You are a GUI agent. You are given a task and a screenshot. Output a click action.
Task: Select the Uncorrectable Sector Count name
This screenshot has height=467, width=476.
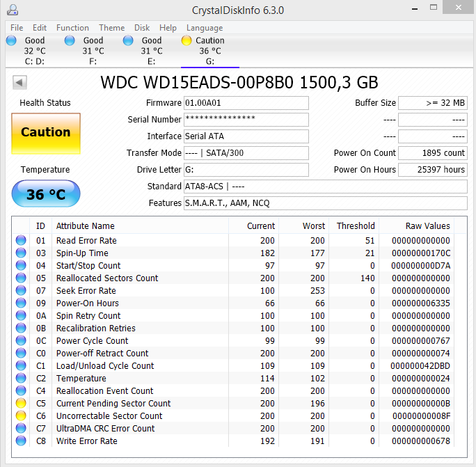click(x=109, y=416)
